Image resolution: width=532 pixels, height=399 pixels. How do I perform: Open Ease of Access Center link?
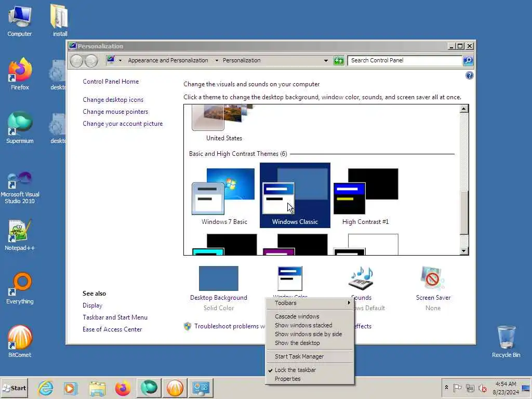click(x=112, y=329)
